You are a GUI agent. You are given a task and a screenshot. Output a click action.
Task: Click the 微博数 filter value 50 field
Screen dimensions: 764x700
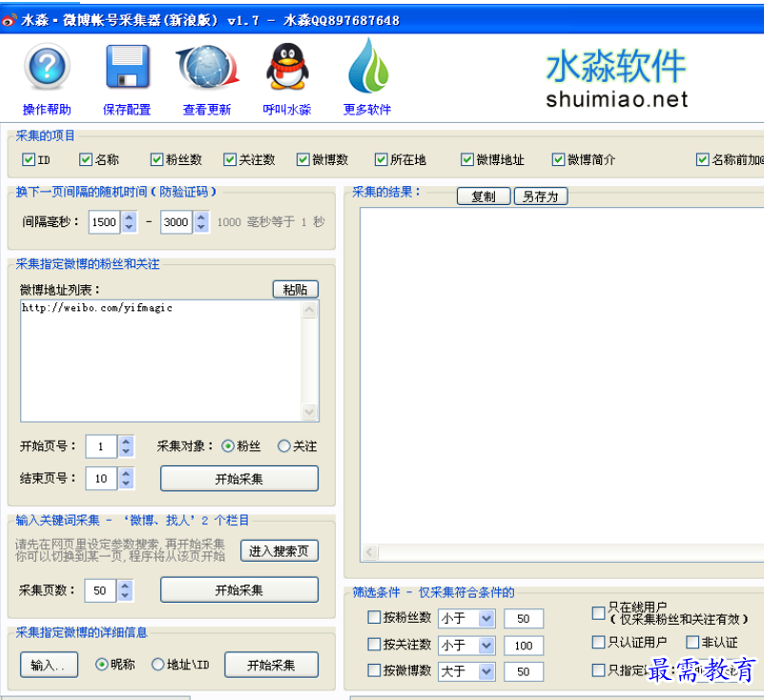[x=524, y=671]
